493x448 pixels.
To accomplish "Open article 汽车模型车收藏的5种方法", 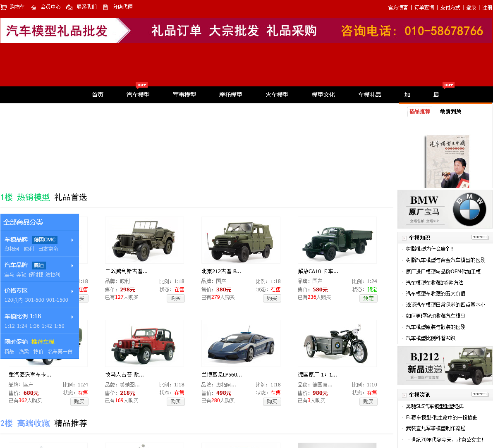I will pos(435,283).
